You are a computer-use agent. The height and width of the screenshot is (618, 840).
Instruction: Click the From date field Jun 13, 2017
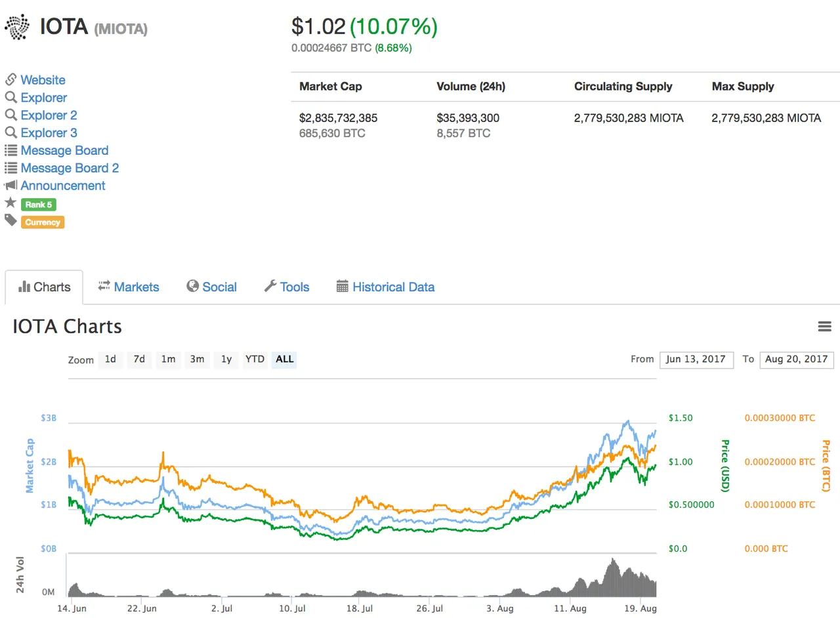(x=696, y=360)
